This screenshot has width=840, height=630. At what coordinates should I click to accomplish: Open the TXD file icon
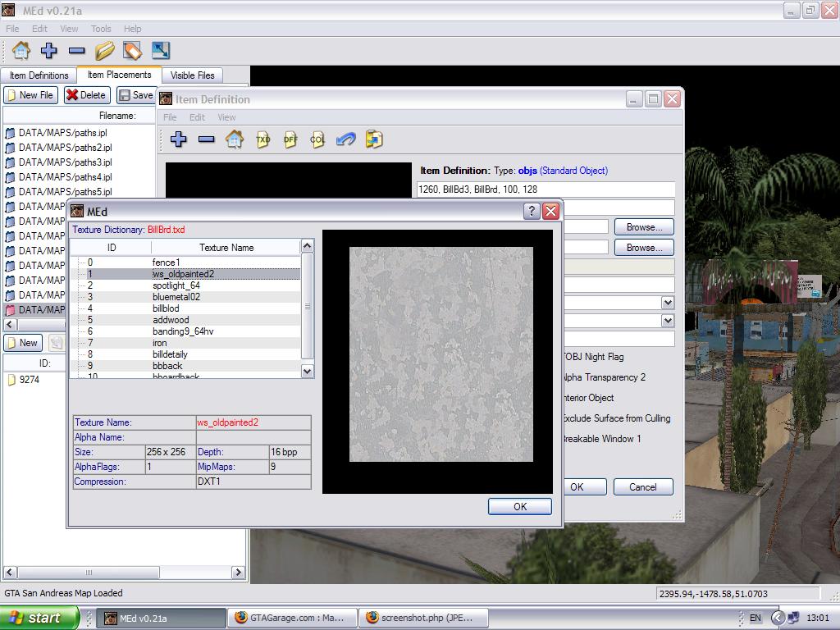(x=262, y=139)
